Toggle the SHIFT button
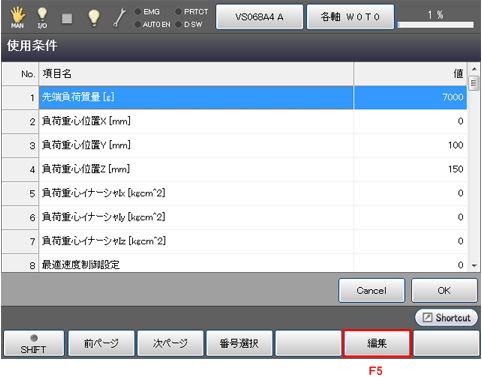 (33, 343)
